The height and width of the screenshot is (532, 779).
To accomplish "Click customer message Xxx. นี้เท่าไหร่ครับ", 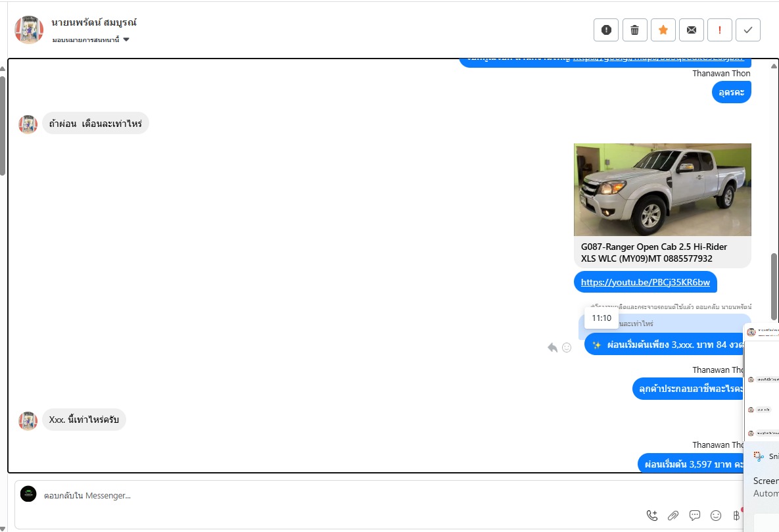I will click(84, 420).
